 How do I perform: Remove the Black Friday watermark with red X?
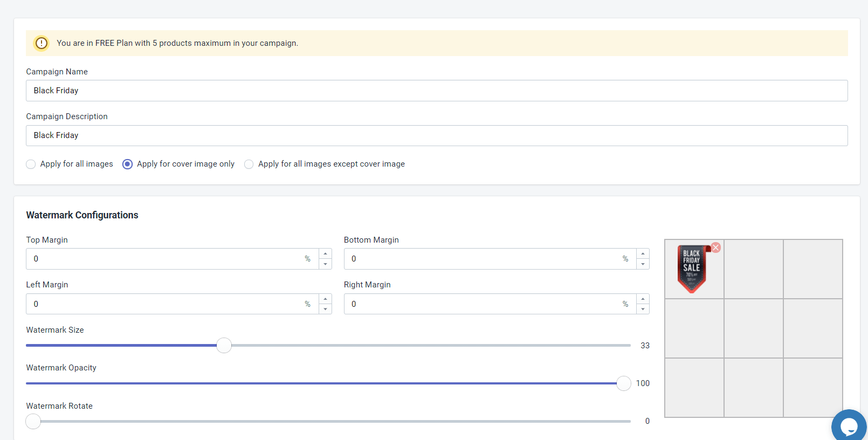[715, 247]
